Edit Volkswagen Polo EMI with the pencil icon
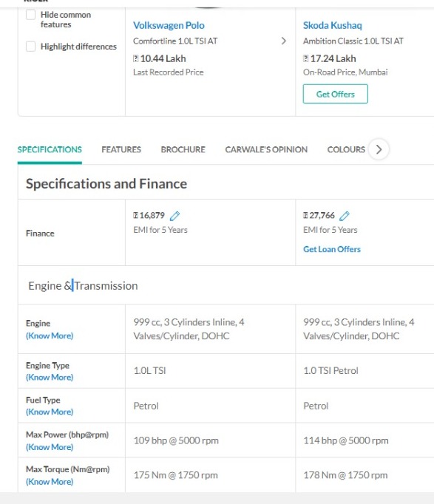This screenshot has height=504, width=434. coord(174,216)
